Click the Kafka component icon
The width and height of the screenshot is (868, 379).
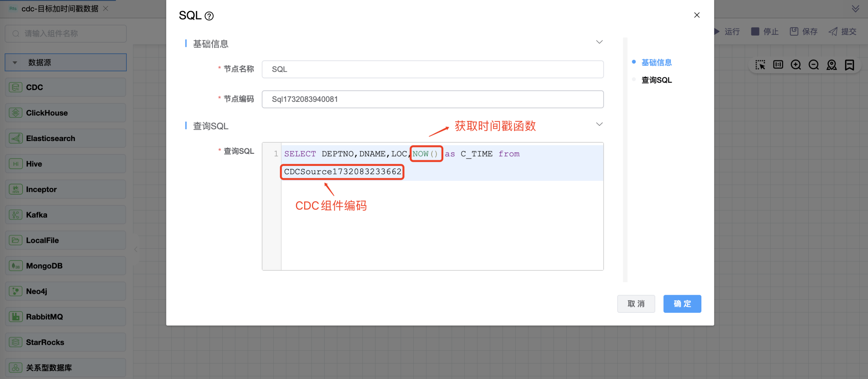coord(16,215)
